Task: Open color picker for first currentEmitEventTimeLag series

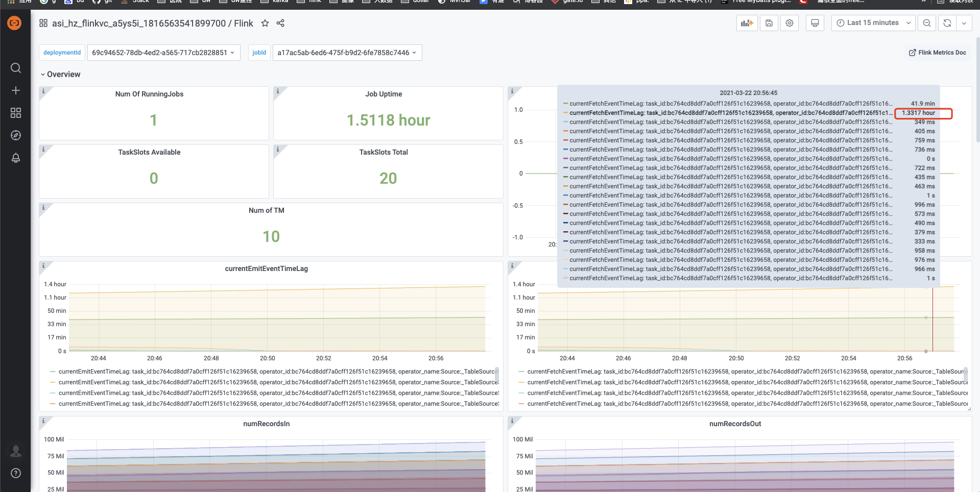Action: [53, 372]
